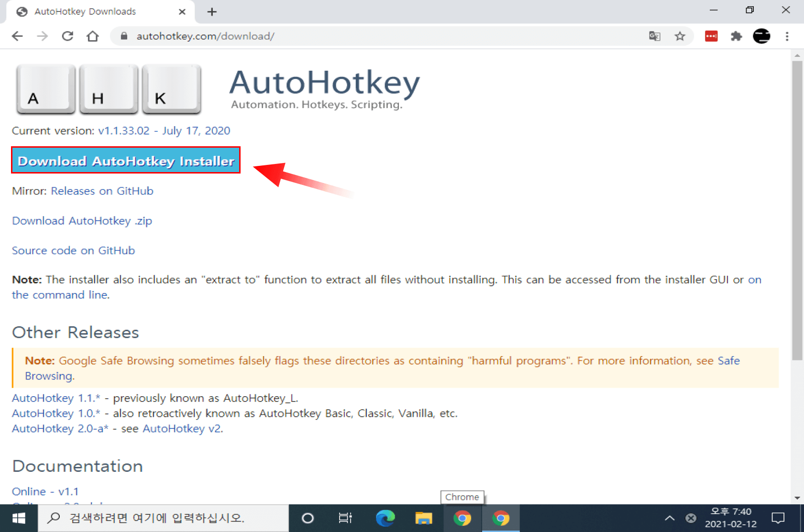Screen dimensions: 804x532
Task: Open the taskbar clock and date
Action: [731, 518]
